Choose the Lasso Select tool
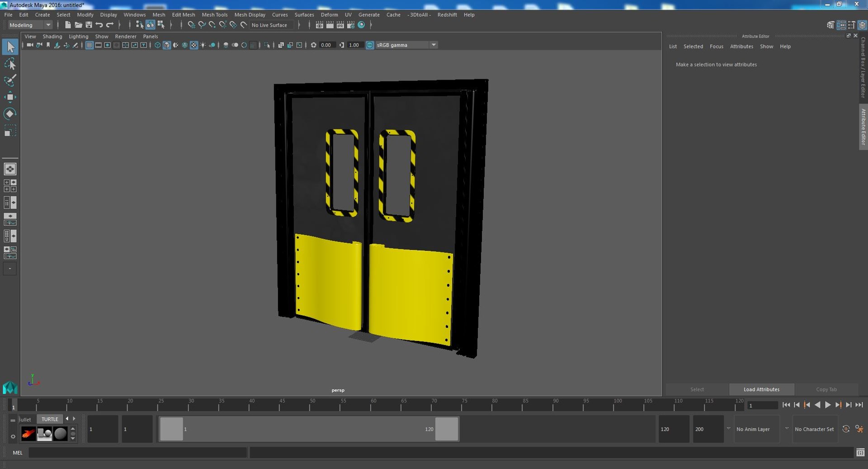Image resolution: width=868 pixels, height=469 pixels. point(10,64)
